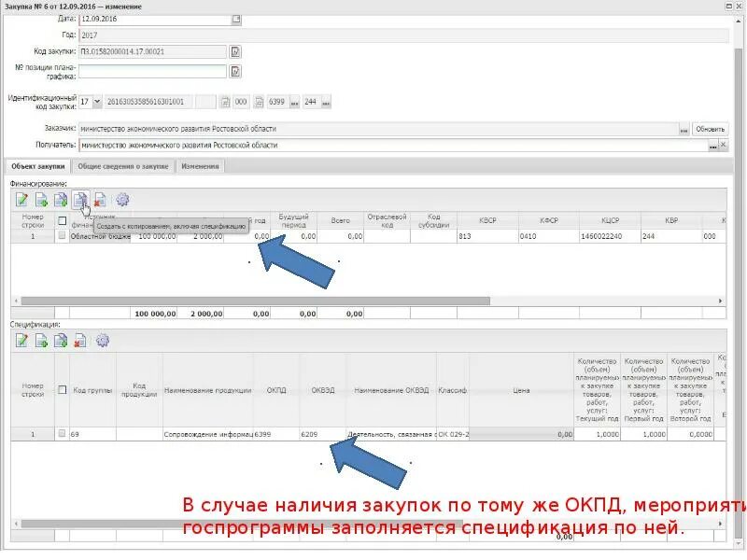Image resolution: width=747 pixels, height=560 pixels.
Task: Focus the Заказчик field text
Action: click(x=379, y=129)
